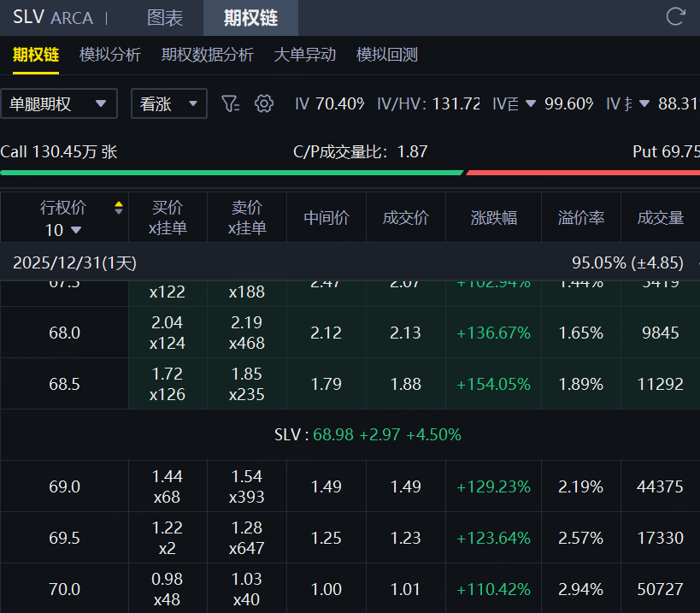This screenshot has width=700, height=613.
Task: Select the top 期权链 tab
Action: pyautogui.click(x=250, y=18)
